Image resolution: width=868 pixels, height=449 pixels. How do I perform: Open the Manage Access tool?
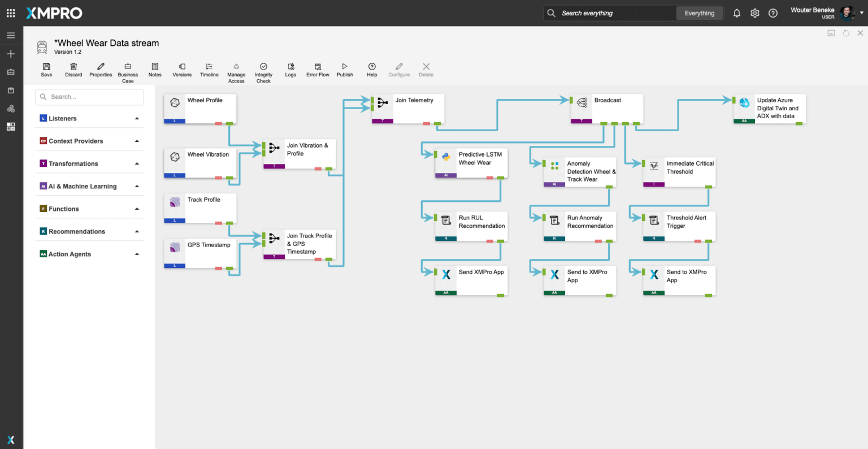pos(236,67)
